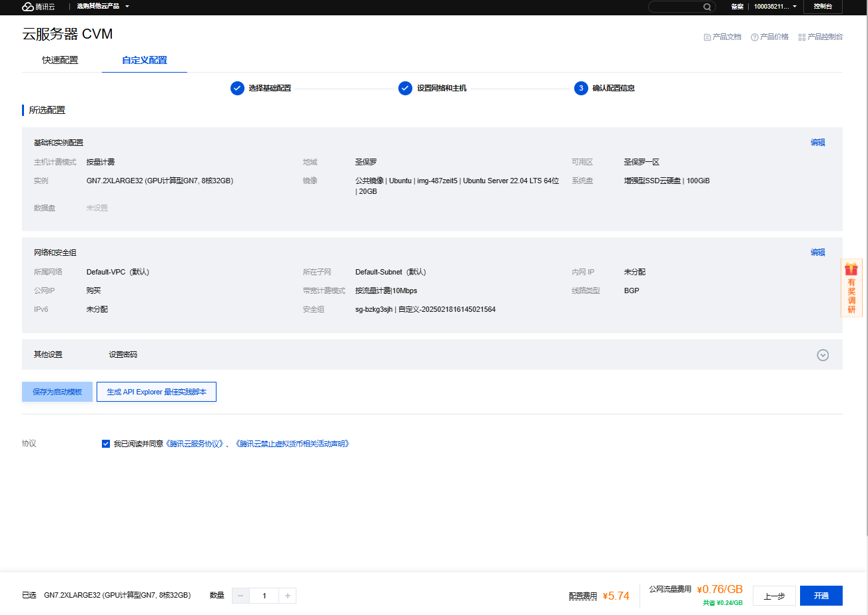Click the 按流量计费|10Mbps bandwidth value
Image resolution: width=868 pixels, height=615 pixels.
386,291
